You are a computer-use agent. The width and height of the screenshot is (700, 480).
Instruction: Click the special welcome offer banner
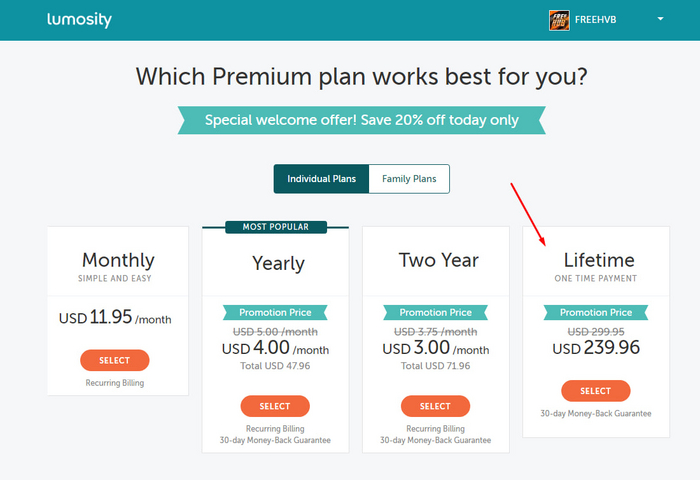click(x=362, y=120)
